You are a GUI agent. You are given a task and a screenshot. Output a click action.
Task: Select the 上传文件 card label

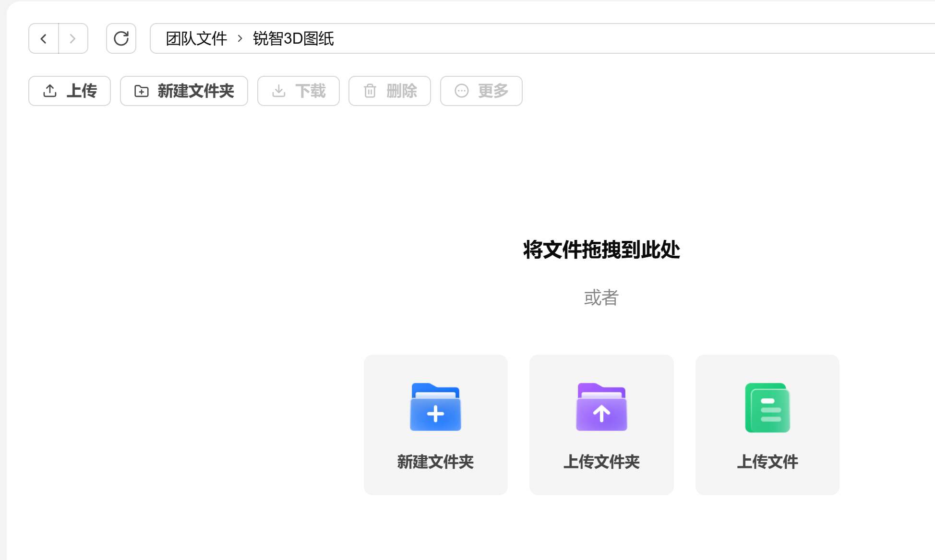(767, 462)
